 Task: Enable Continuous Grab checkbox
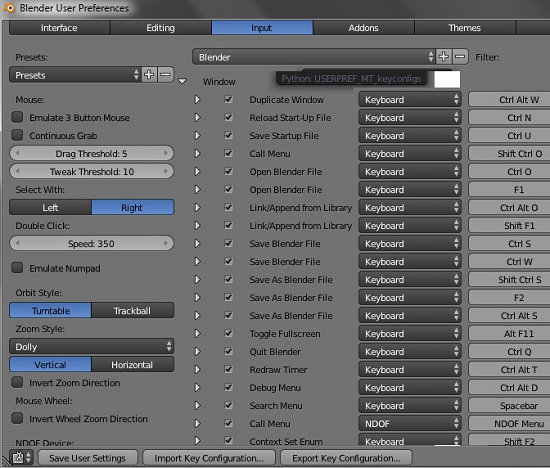click(17, 135)
